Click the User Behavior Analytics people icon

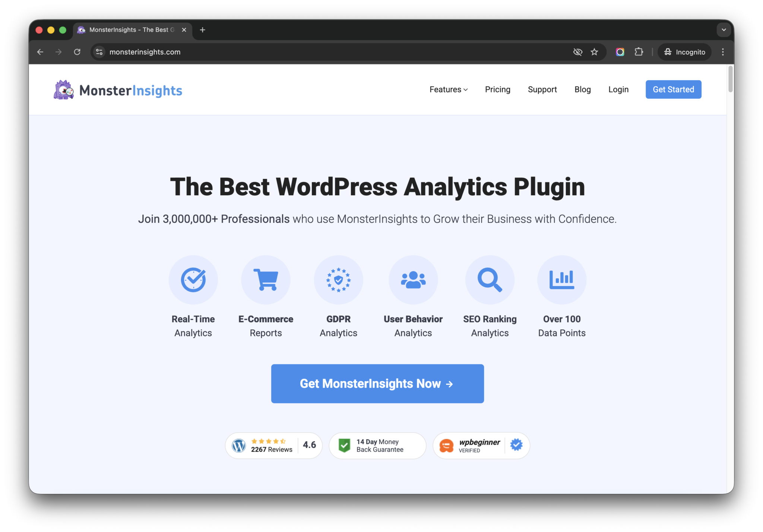coord(413,280)
